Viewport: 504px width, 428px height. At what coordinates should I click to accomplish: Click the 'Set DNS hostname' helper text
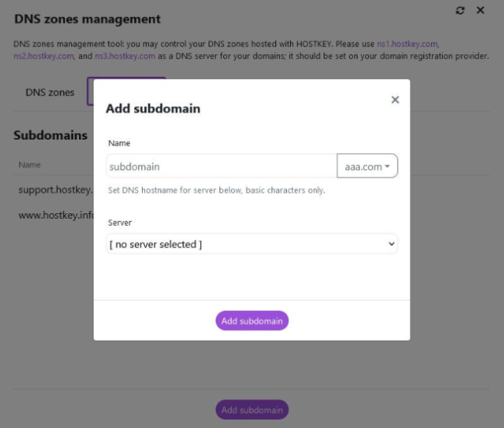point(216,190)
